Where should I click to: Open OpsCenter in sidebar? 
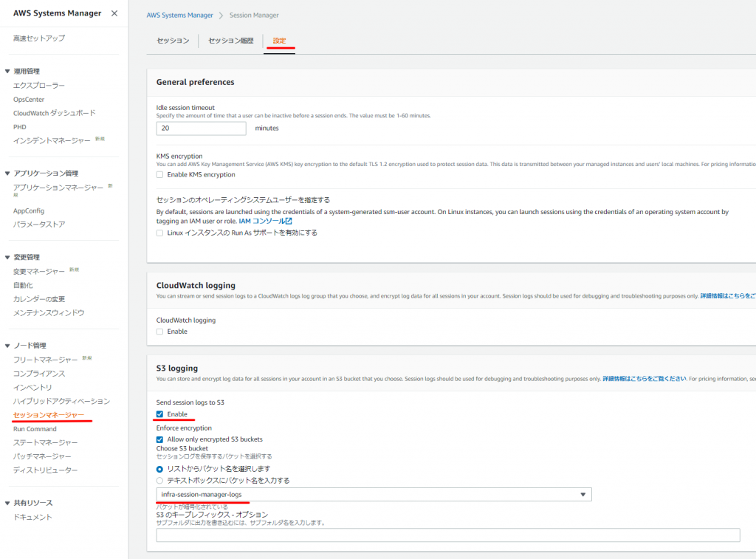coord(29,100)
